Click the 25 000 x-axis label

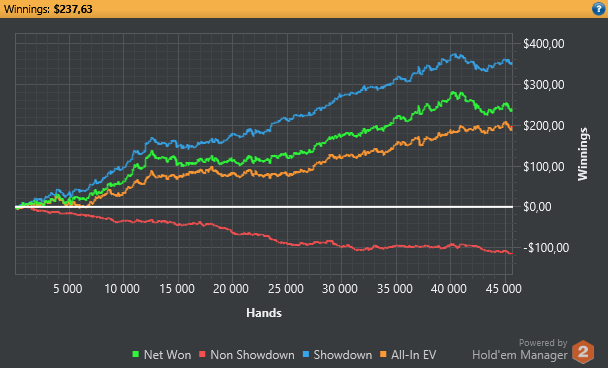coord(286,289)
